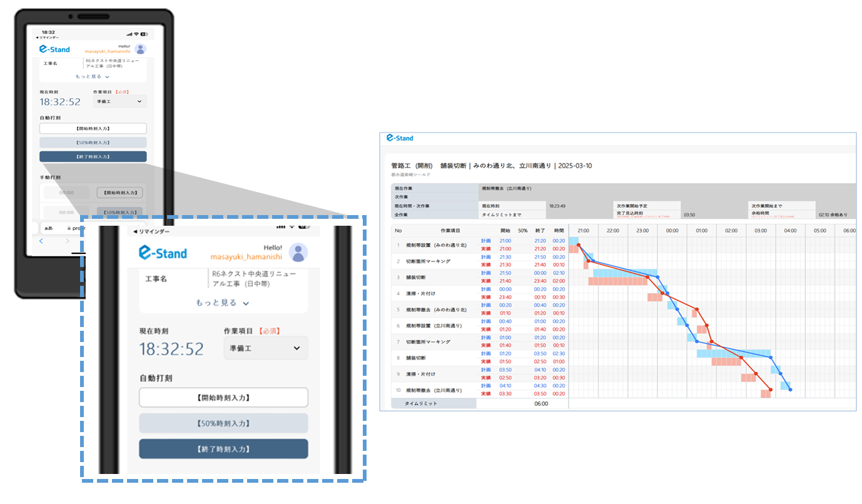Click the e-Stand logo on the small phone
The height and width of the screenshot is (504, 862).
point(54,49)
